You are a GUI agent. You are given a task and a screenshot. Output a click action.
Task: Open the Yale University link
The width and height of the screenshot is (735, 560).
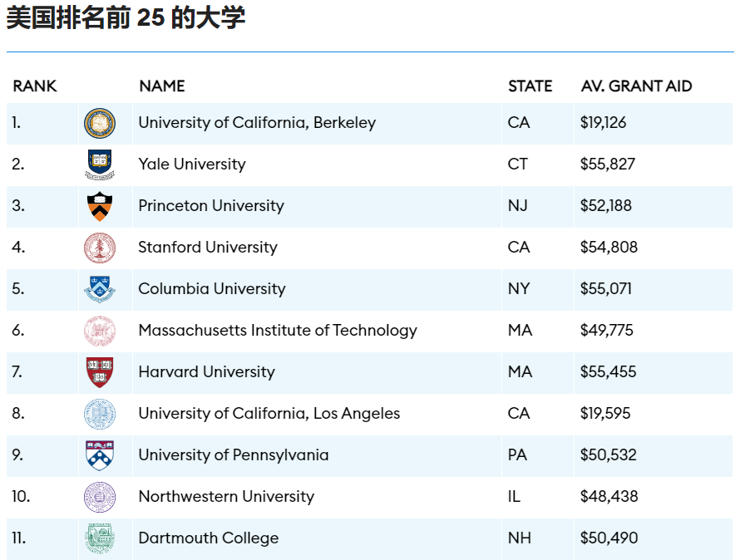192,165
